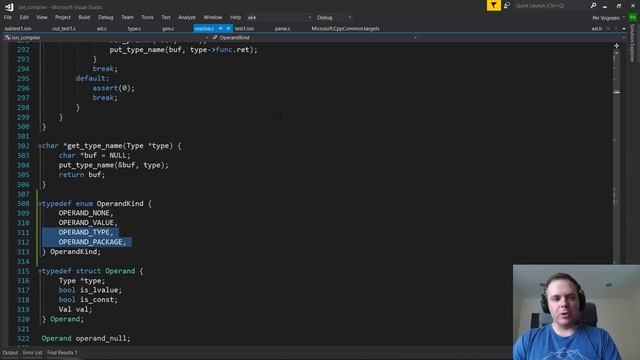The image size is (640, 360).
Task: Open the Output panel tab
Action: pyautogui.click(x=10, y=353)
